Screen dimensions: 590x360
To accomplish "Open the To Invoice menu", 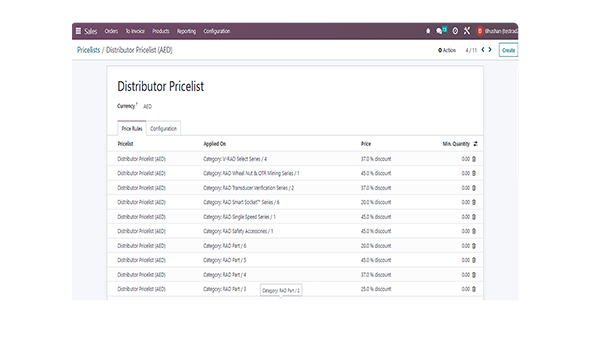I will coord(135,31).
